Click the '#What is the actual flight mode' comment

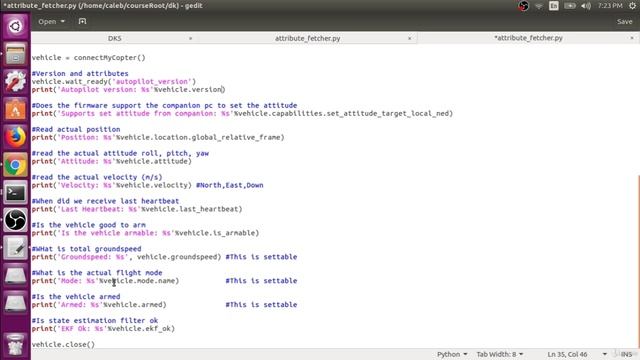97,273
